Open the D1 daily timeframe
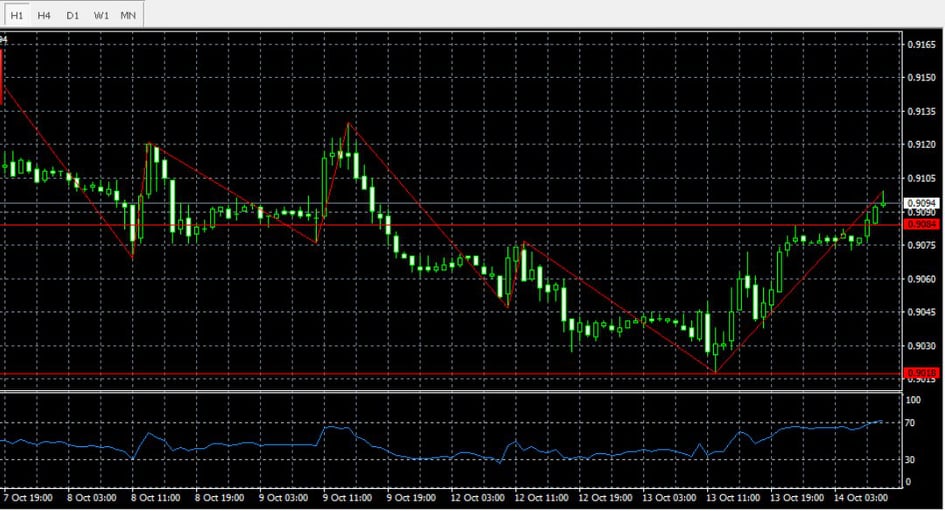Image resolution: width=945 pixels, height=511 pixels. click(x=72, y=16)
